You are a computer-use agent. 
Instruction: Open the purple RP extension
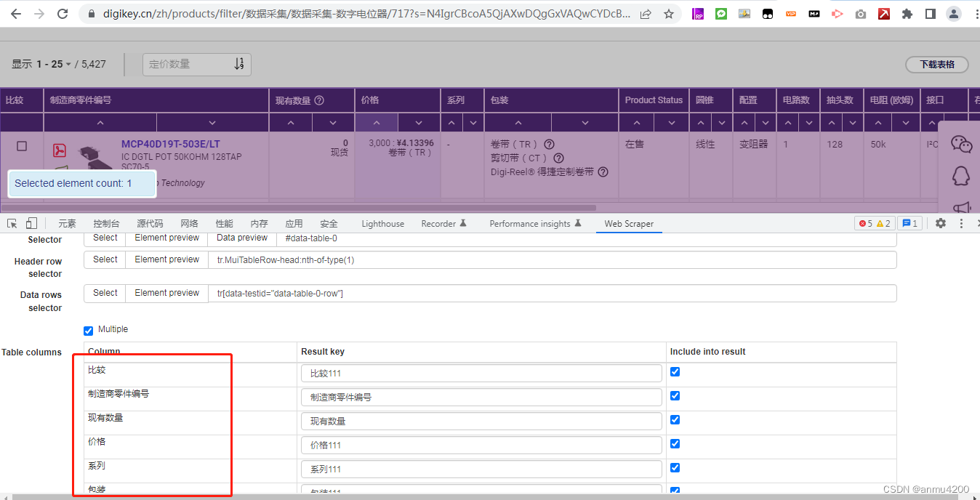pos(698,14)
